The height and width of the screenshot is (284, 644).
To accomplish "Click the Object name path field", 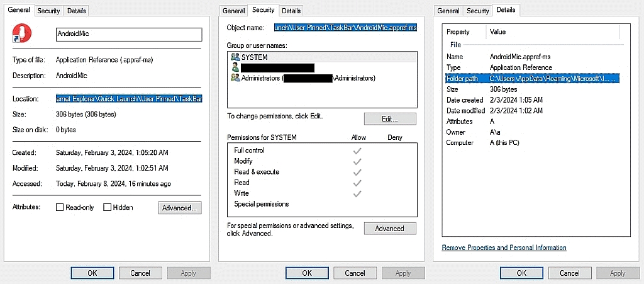I will click(346, 28).
